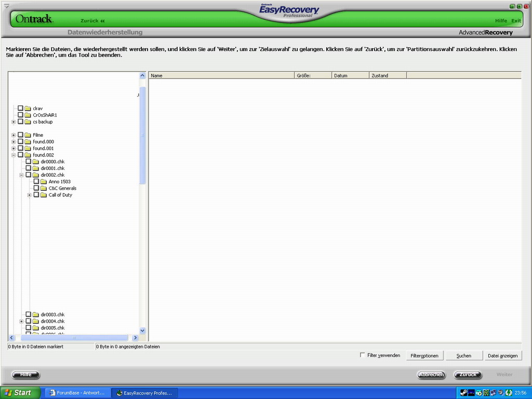Click the found.000 folder icon
Viewport: 532px width, 399px height.
pyautogui.click(x=28, y=142)
